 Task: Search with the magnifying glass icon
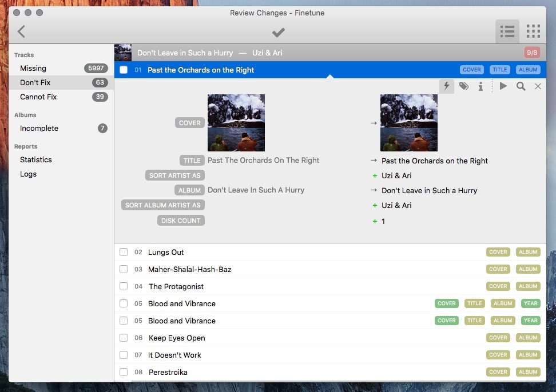pos(521,86)
